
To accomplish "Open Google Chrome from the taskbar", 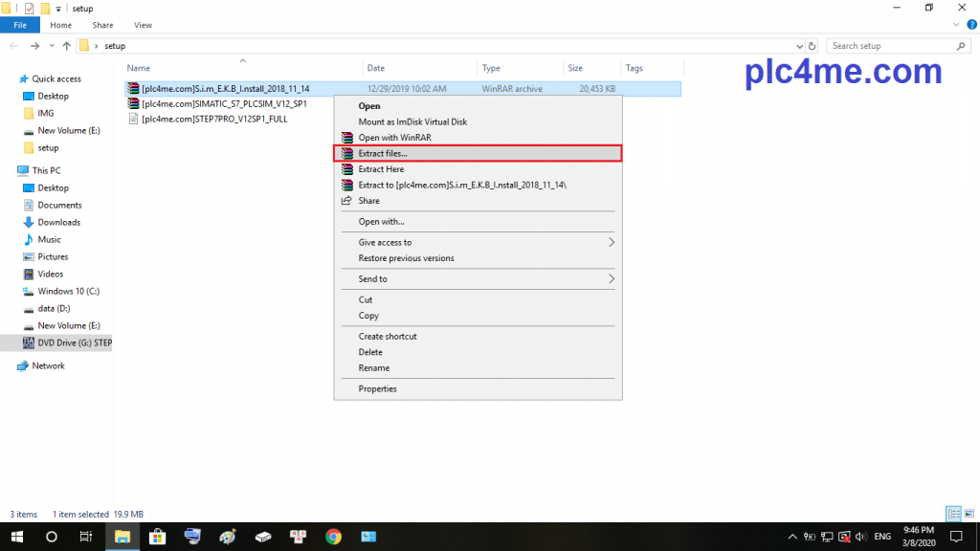I will pyautogui.click(x=332, y=537).
